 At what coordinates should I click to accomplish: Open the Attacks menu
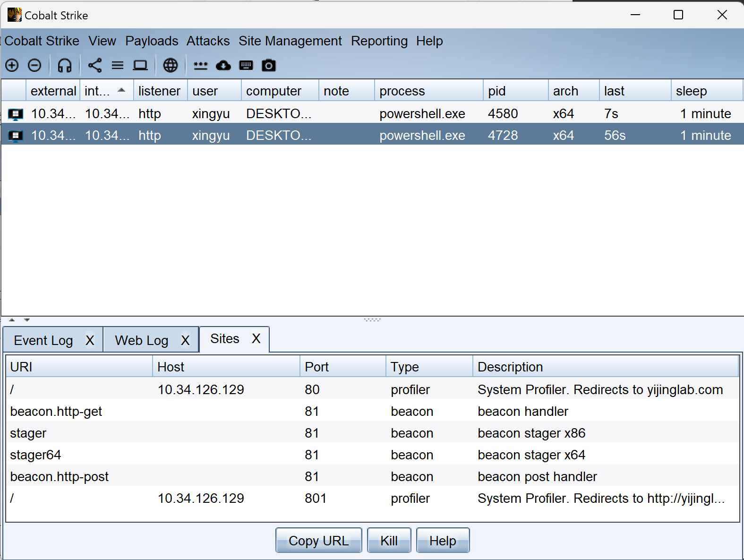click(x=208, y=41)
